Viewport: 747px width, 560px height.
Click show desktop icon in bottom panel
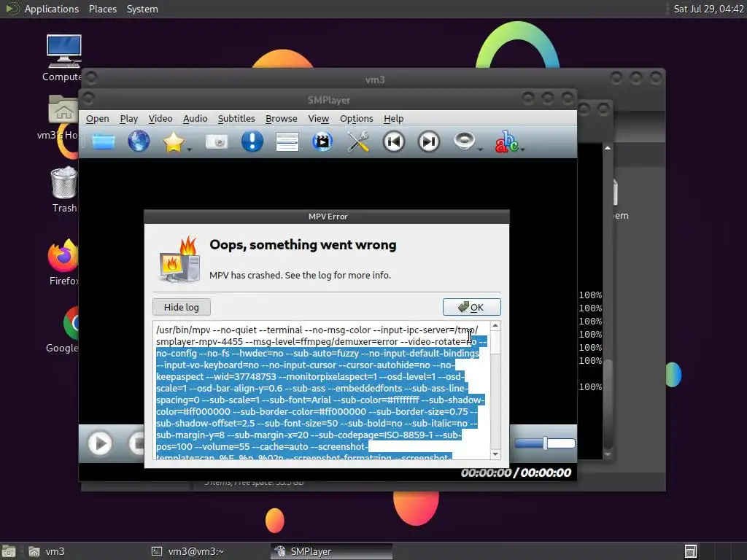pyautogui.click(x=9, y=551)
